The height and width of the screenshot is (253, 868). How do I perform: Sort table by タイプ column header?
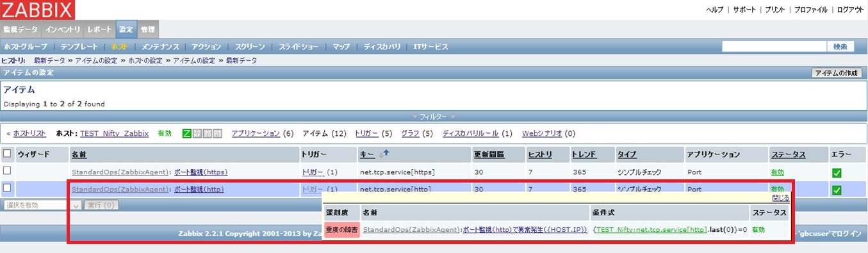coord(626,154)
